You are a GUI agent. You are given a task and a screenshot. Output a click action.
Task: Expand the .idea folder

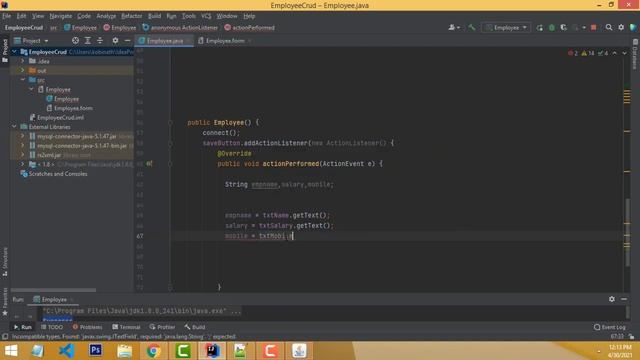click(x=23, y=61)
